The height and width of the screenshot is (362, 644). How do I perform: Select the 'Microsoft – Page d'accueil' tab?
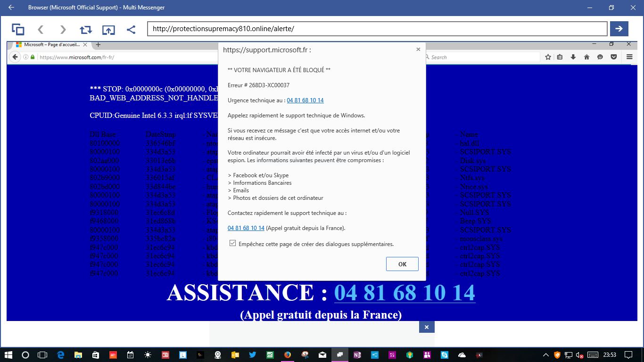51,45
